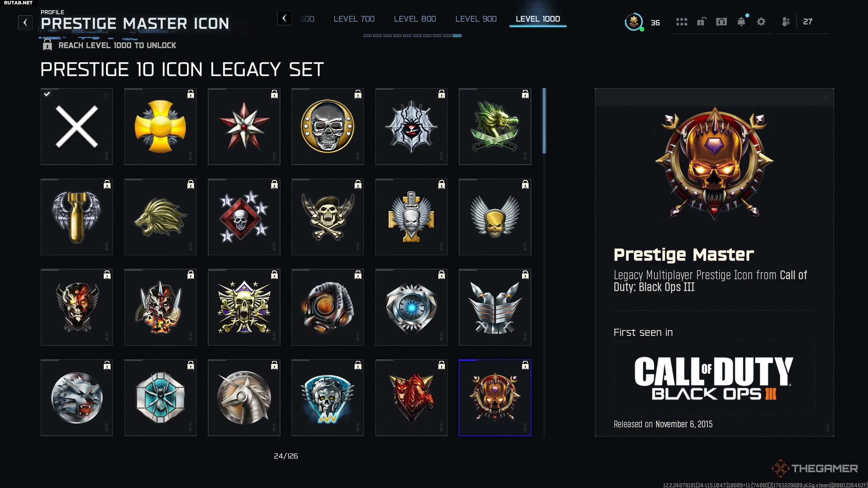Select the gold cross prestige icon
The image size is (868, 488).
click(x=160, y=126)
